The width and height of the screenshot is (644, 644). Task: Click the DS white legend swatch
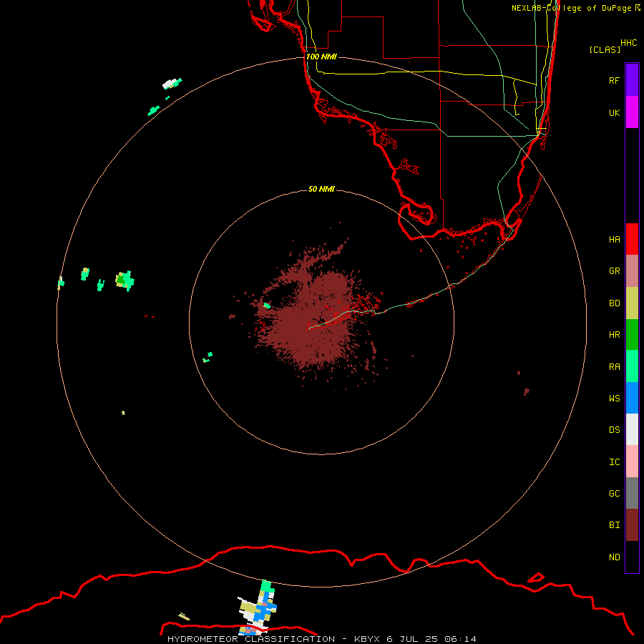point(632,429)
